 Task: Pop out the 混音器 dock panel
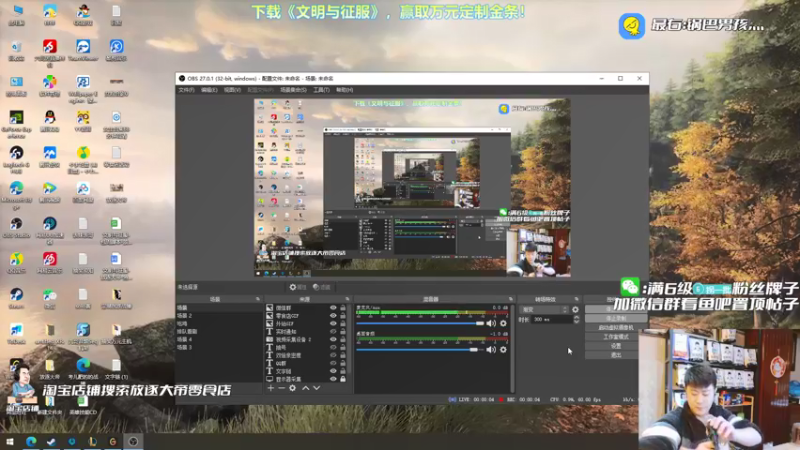511,299
